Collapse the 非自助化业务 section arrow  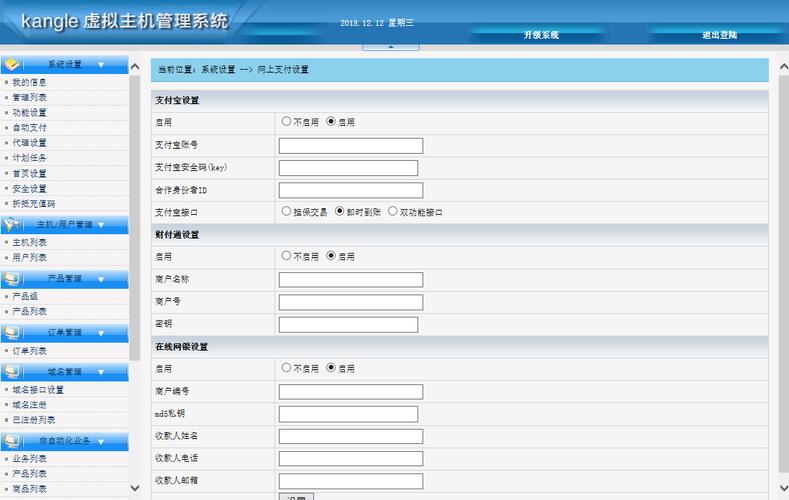coord(101,442)
